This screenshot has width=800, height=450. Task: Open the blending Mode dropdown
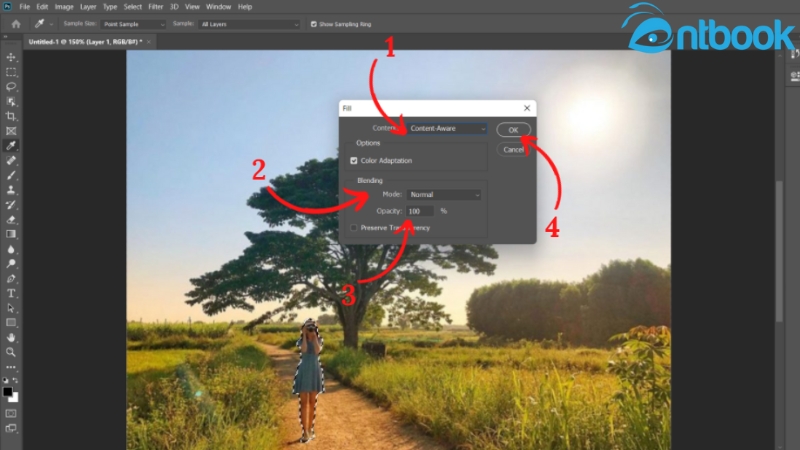click(445, 195)
